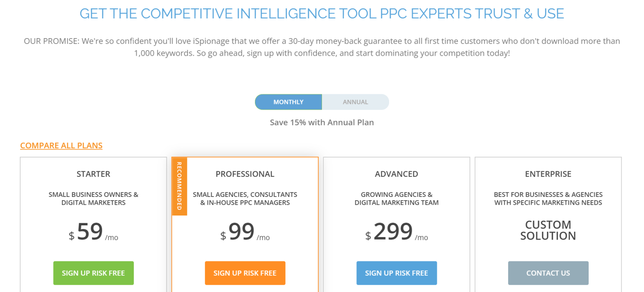This screenshot has height=292, width=644.
Task: Click the Save 15% with Annual Plan text
Action: coord(322,122)
